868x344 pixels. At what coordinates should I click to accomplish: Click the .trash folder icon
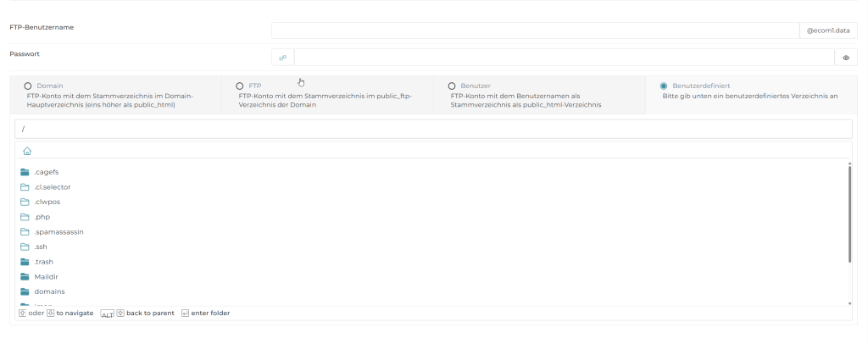pyautogui.click(x=25, y=262)
